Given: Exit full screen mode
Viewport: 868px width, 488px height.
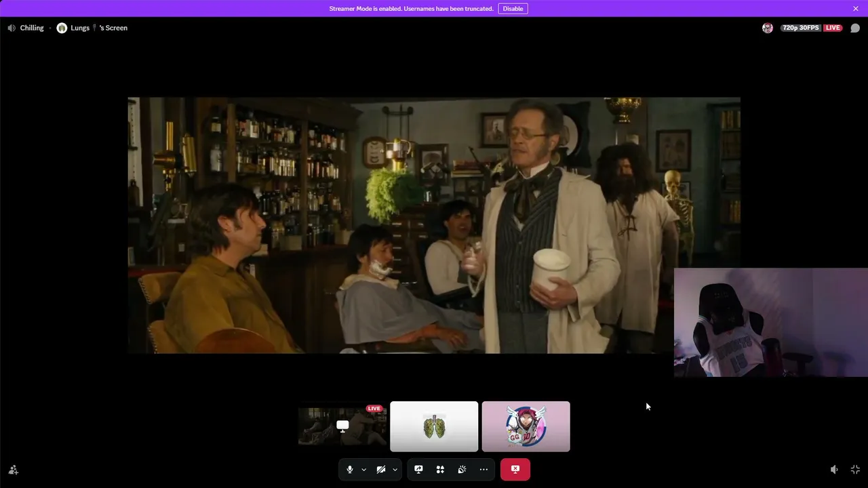Looking at the screenshot, I should point(855,470).
